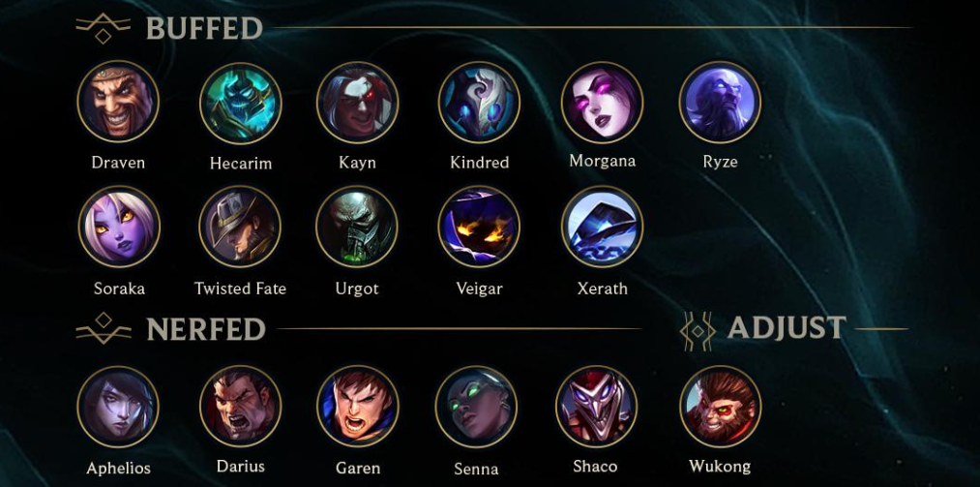Screen dimensions: 980x487
Task: Choose the Veigar champion icon
Action: pos(480,227)
